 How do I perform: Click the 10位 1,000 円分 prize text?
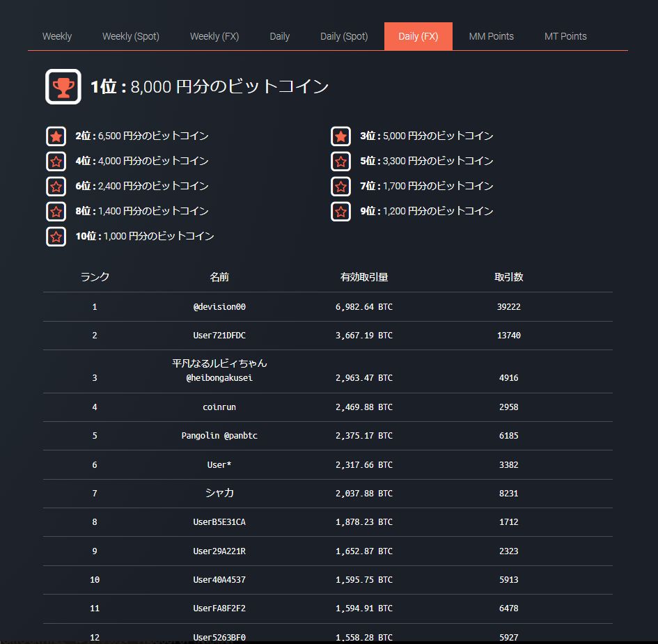click(145, 236)
